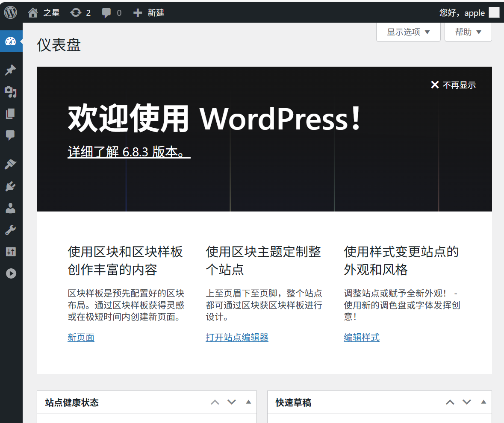Open Users person icon in sidebar
Image resolution: width=504 pixels, height=423 pixels.
tap(11, 208)
